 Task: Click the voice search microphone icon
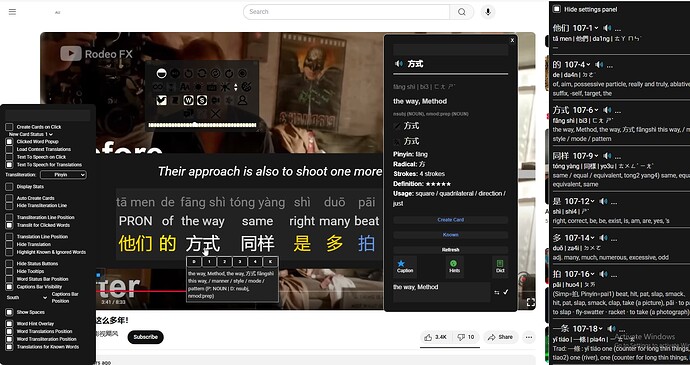pyautogui.click(x=488, y=12)
